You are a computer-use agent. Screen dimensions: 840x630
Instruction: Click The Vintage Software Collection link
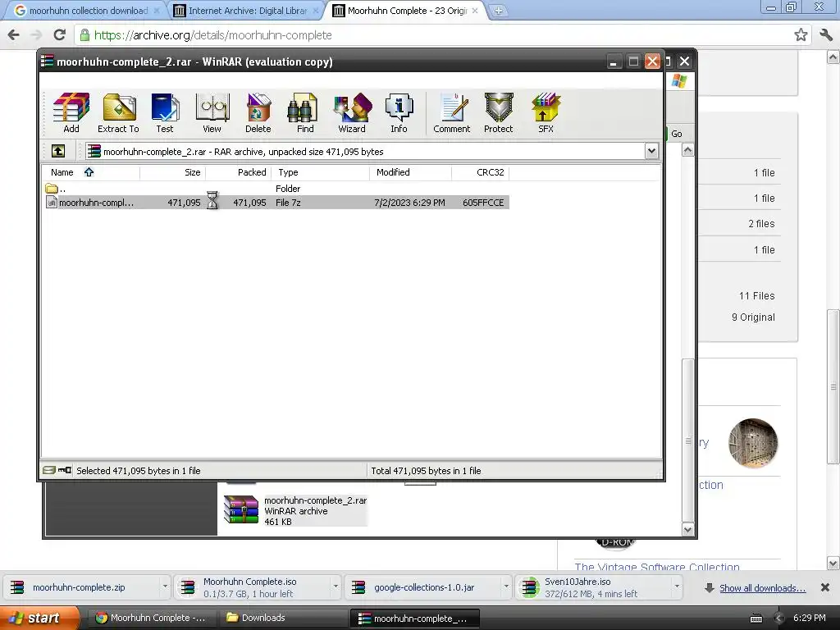(657, 566)
